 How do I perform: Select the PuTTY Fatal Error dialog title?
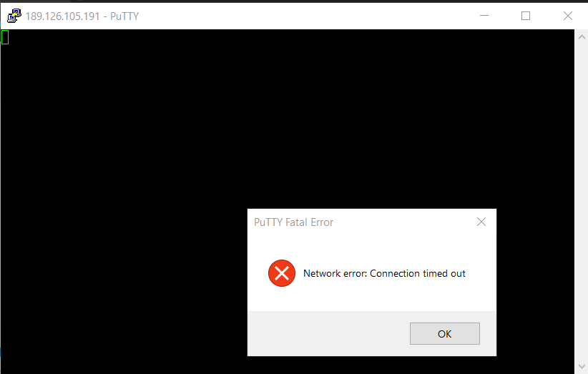click(293, 222)
